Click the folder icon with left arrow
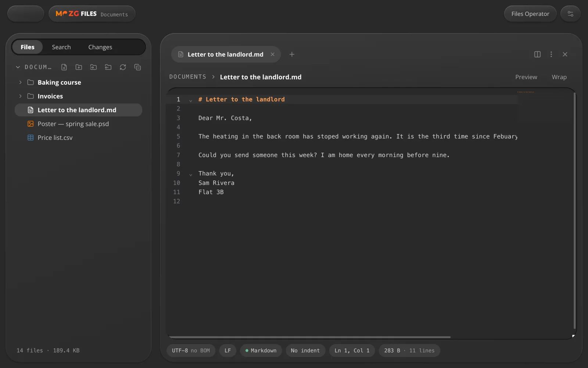This screenshot has width=588, height=368. [108, 67]
